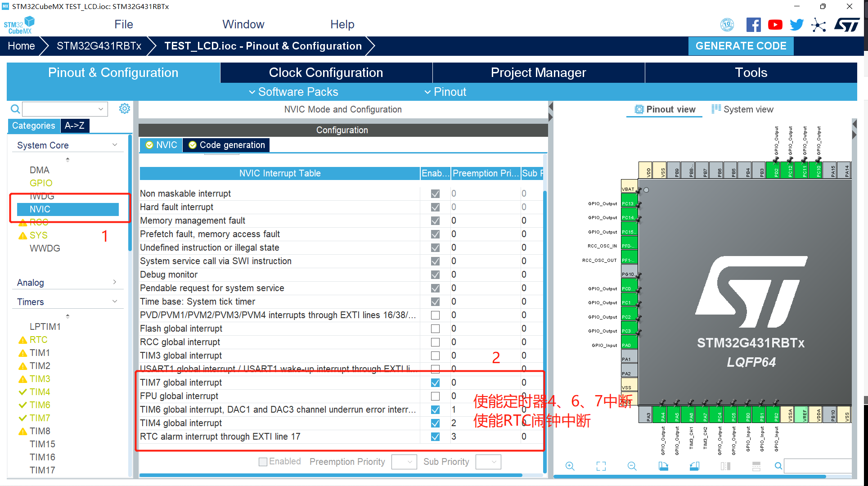Select GPIO under System Core
868x486 pixels.
(41, 183)
